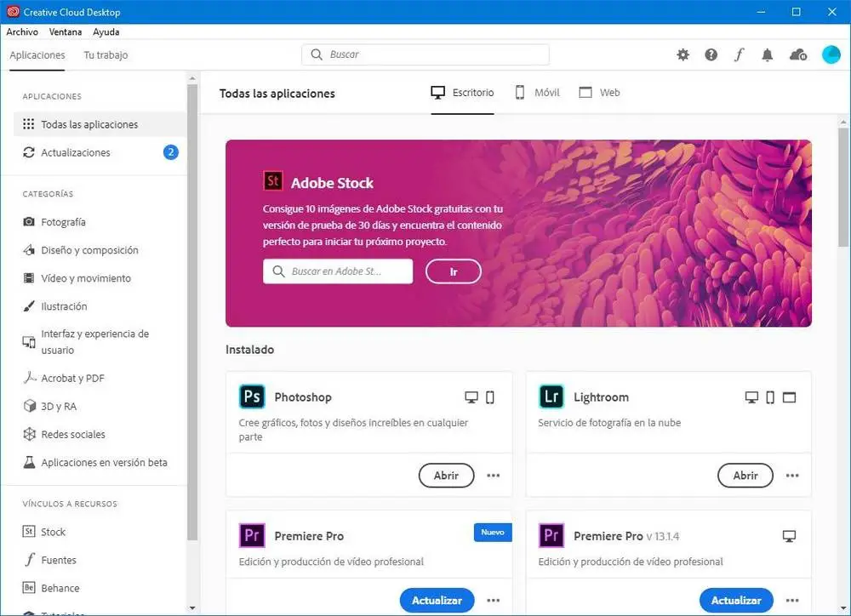The height and width of the screenshot is (616, 851).
Task: Click the Instalado section heading
Action: coord(249,350)
